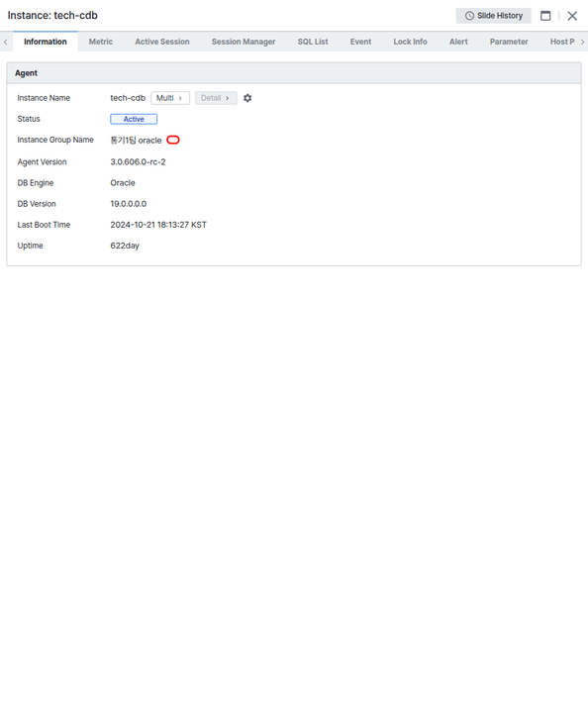
Task: Click the Uptime value 622day
Action: click(125, 246)
